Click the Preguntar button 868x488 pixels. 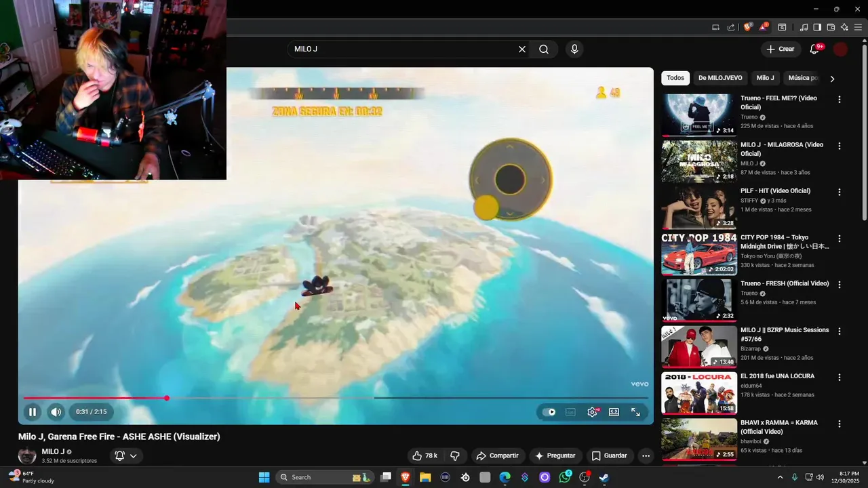[555, 455]
